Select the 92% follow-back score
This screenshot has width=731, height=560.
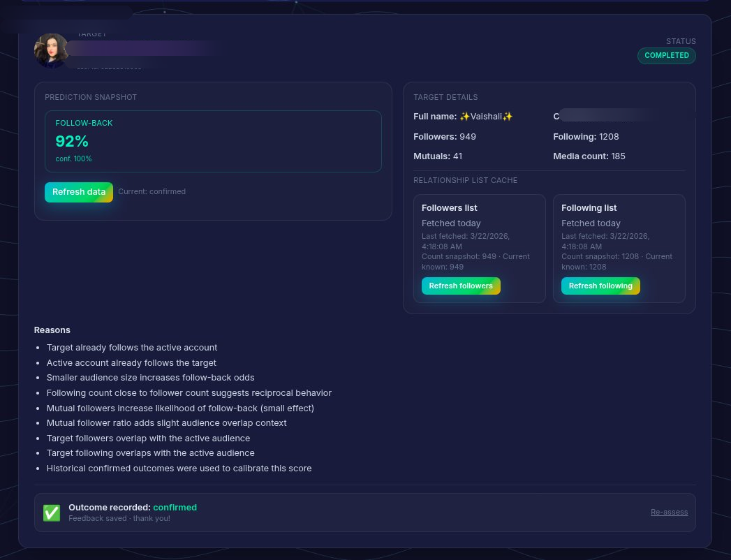coord(72,141)
